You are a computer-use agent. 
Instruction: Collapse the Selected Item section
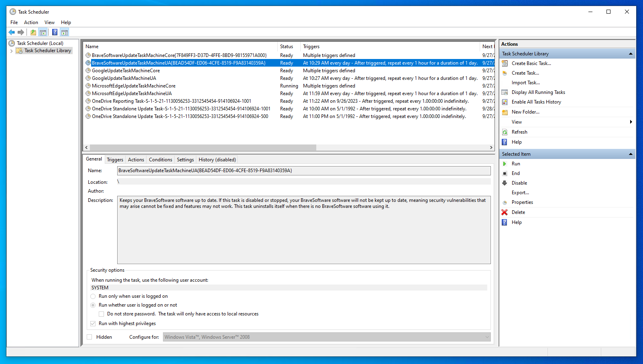(631, 154)
